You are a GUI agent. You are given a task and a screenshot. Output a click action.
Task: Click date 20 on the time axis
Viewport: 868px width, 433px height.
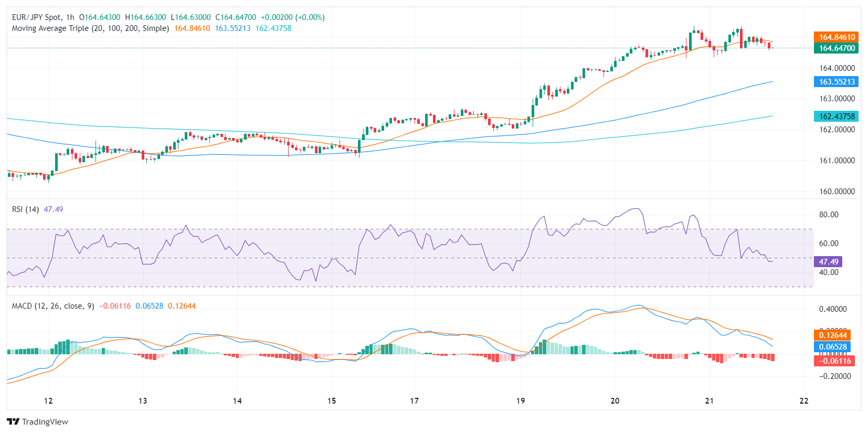(x=615, y=401)
